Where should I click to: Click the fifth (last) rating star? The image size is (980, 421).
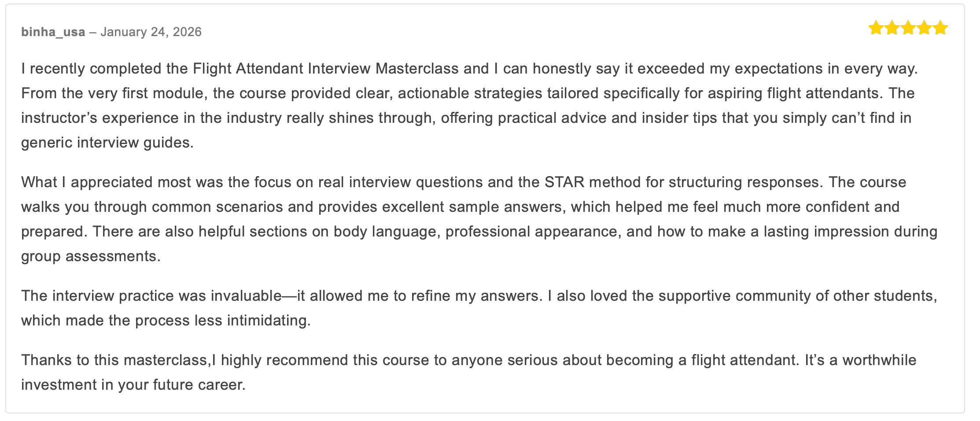(x=940, y=28)
